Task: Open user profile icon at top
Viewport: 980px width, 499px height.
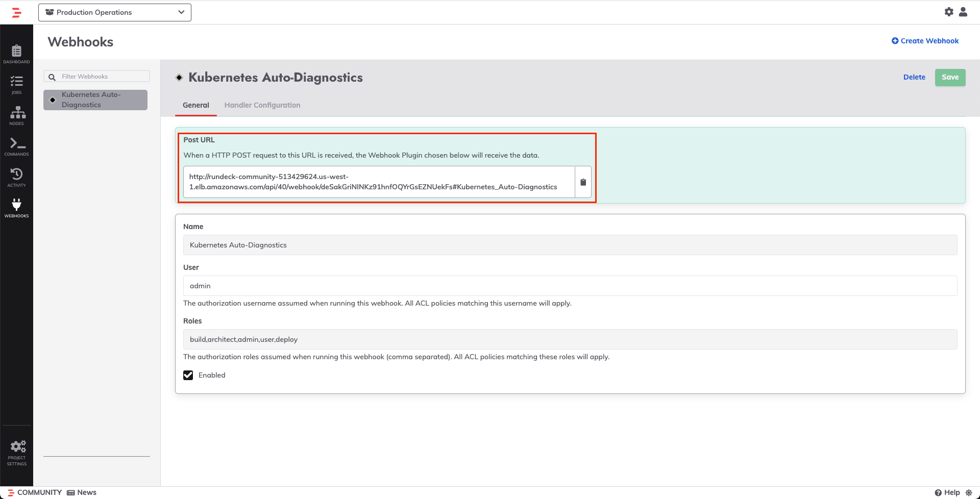Action: [963, 12]
